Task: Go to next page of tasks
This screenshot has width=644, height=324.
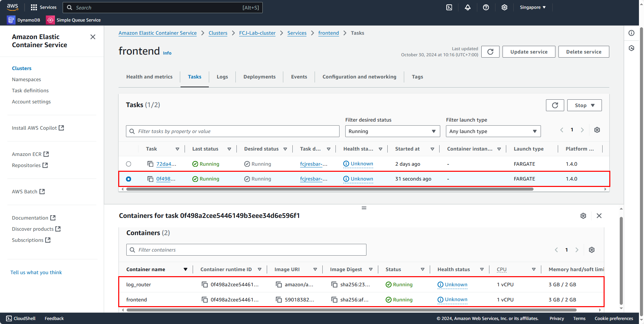Action: pyautogui.click(x=582, y=130)
